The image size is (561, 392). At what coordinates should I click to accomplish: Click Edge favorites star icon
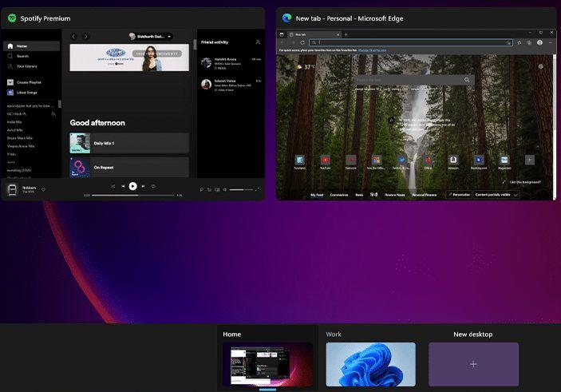(x=520, y=42)
